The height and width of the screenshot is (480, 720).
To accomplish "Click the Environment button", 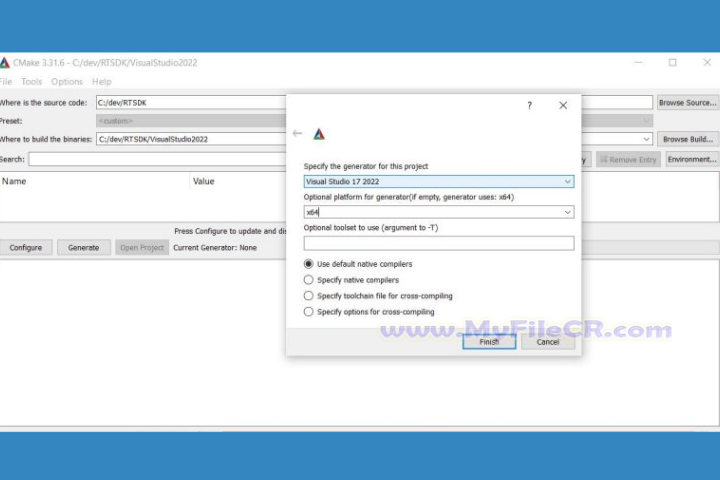I will tap(692, 159).
